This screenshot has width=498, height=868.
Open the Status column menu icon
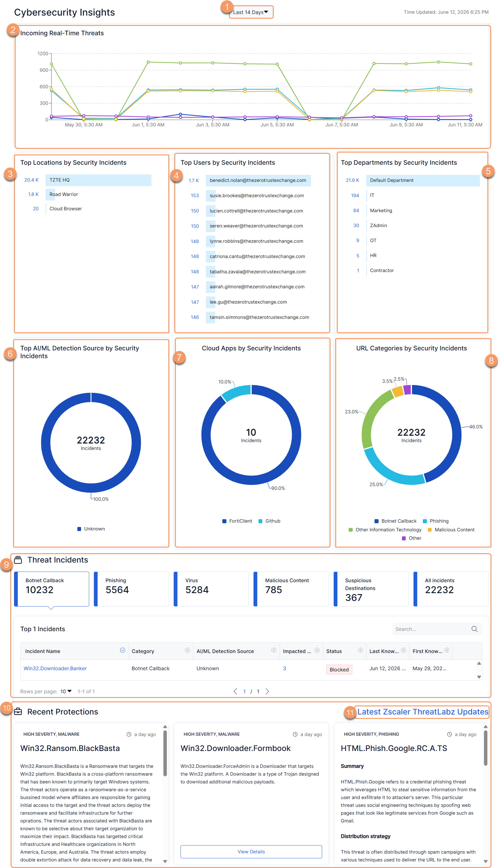360,651
